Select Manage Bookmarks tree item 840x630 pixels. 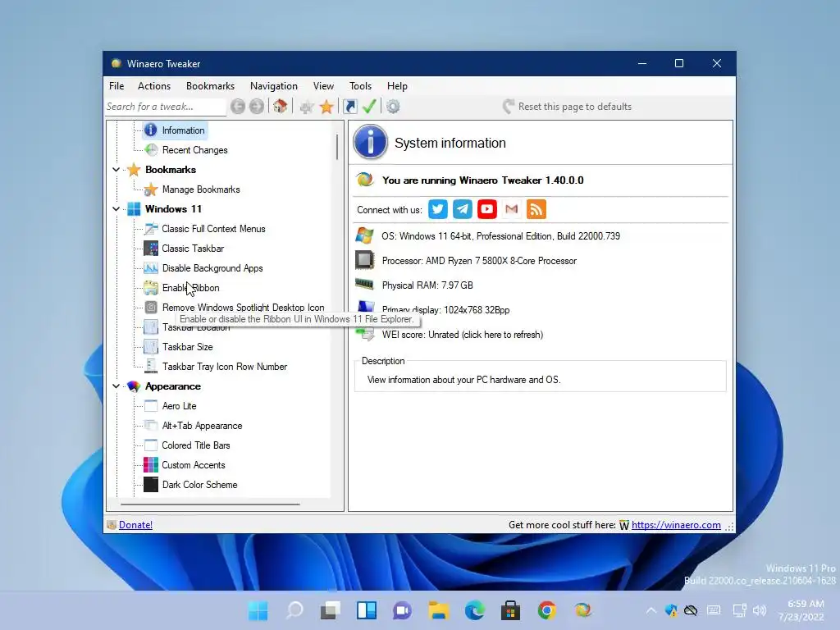click(201, 189)
